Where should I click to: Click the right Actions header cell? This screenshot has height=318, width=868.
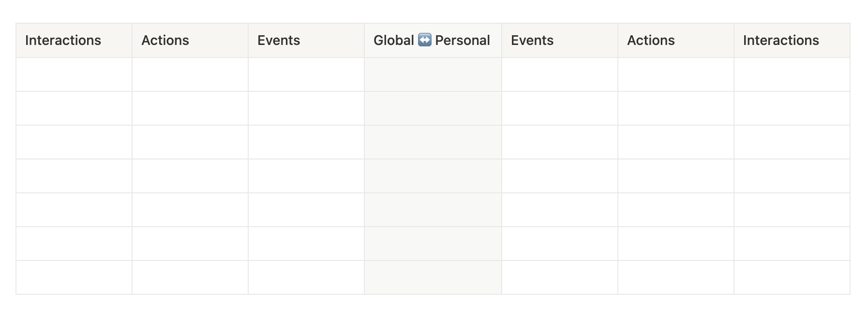click(x=675, y=41)
